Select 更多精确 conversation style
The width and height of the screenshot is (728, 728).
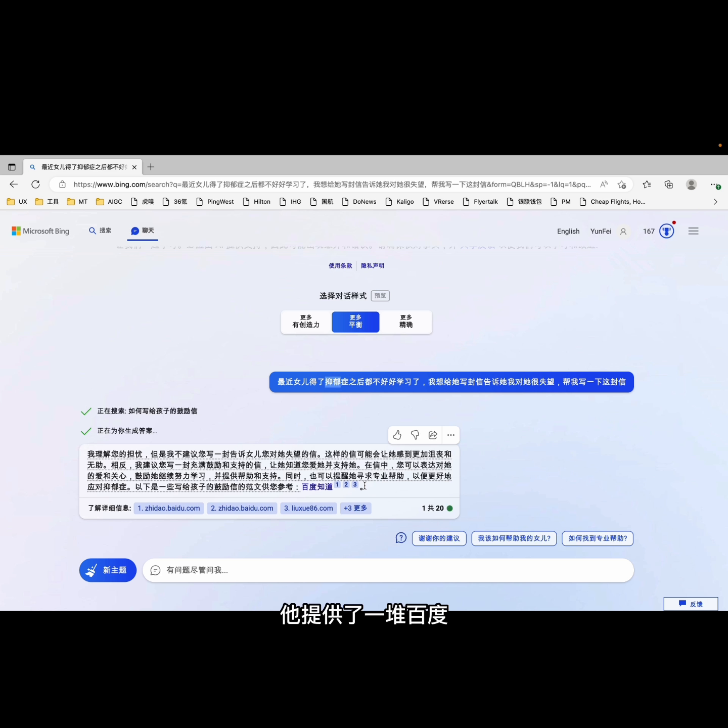[406, 322]
